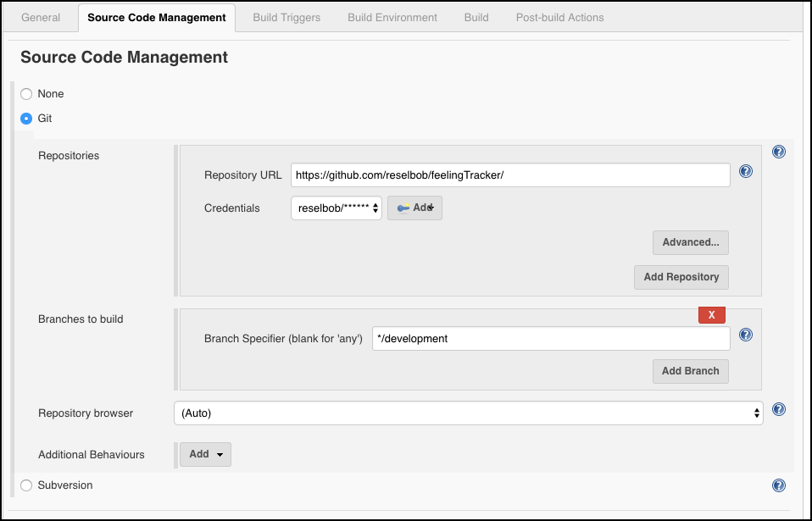Click the Repository browser label
This screenshot has height=521, width=812.
(86, 413)
